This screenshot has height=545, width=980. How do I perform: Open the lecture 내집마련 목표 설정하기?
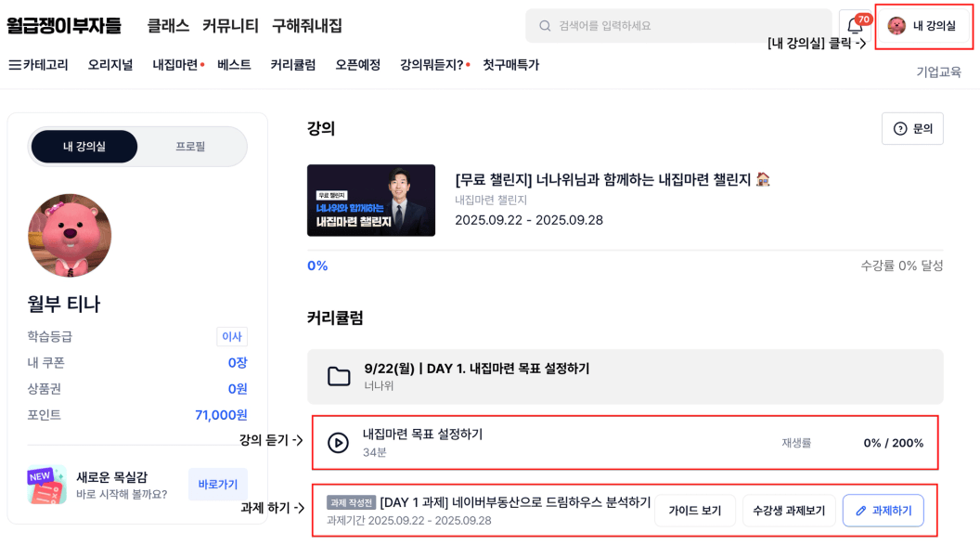point(625,443)
